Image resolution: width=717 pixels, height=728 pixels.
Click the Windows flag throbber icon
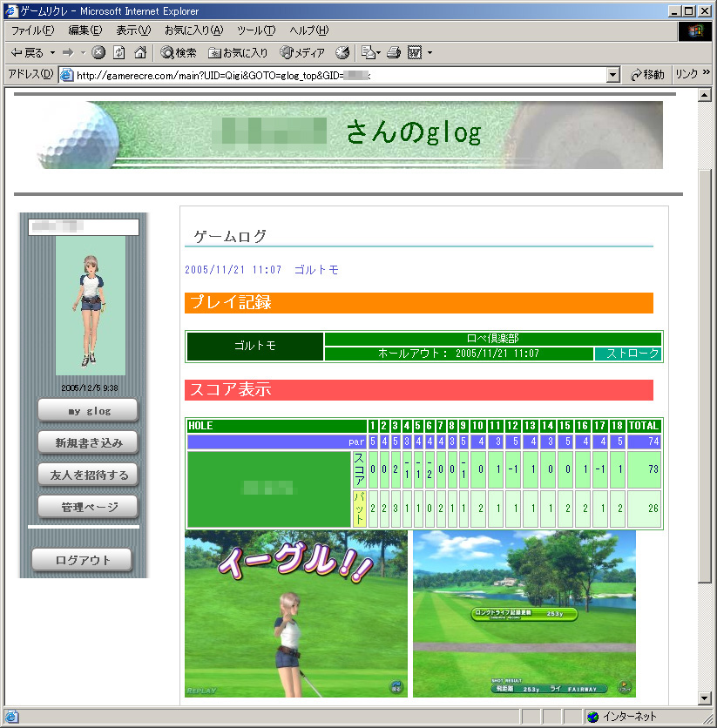click(x=695, y=31)
